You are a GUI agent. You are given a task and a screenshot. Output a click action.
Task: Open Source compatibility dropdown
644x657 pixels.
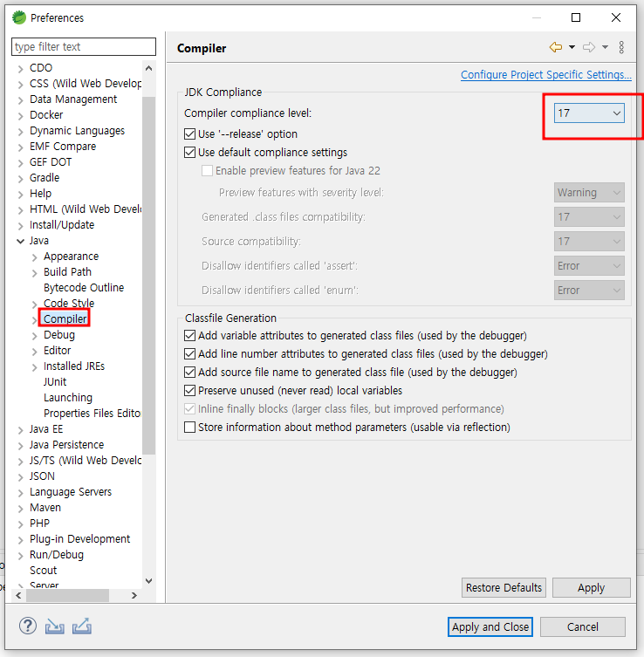click(589, 242)
